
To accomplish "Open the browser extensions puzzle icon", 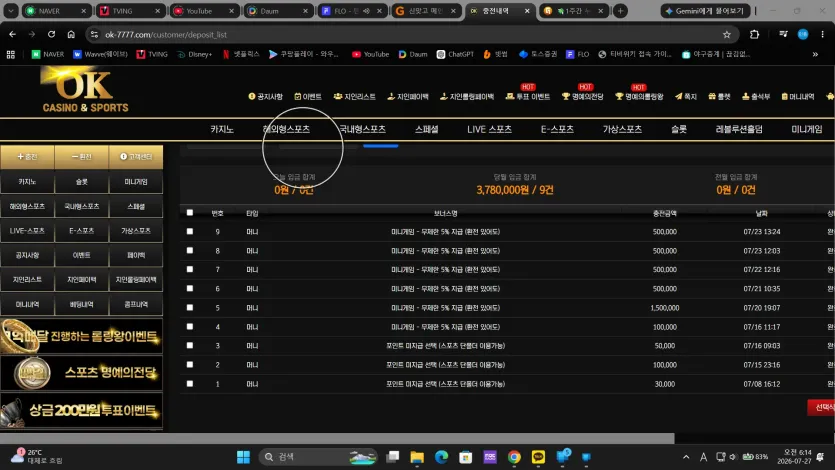I will pyautogui.click(x=754, y=35).
